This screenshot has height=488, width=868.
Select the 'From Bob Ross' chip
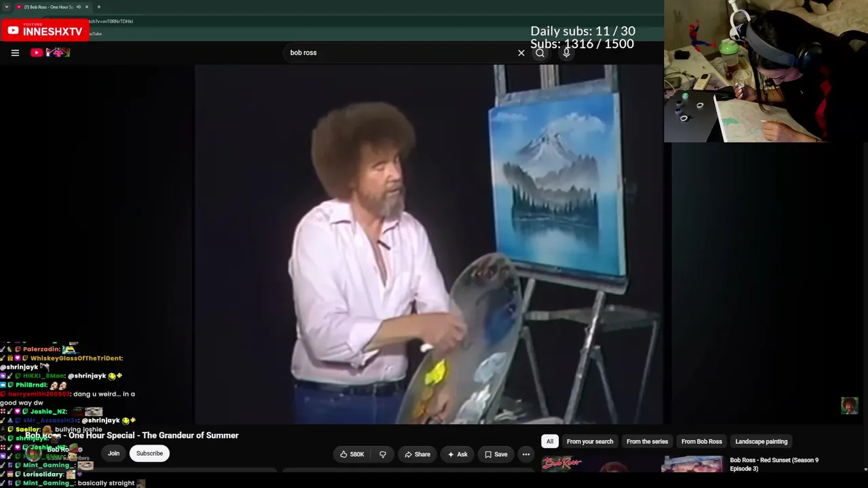(x=701, y=441)
